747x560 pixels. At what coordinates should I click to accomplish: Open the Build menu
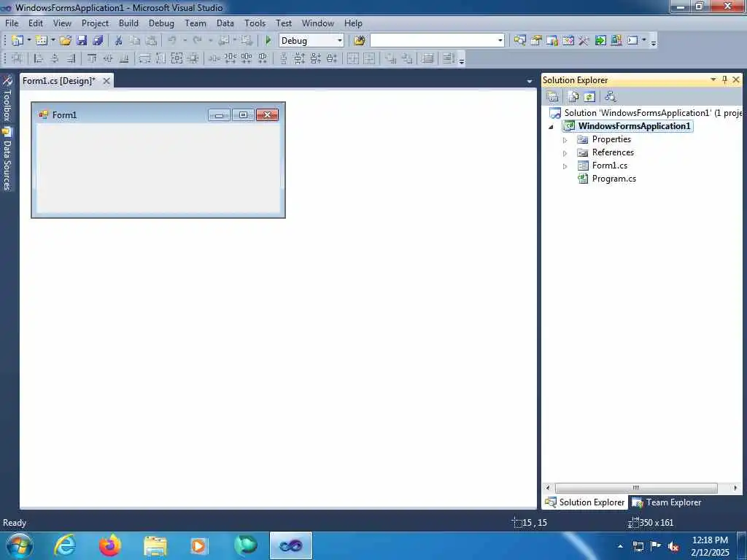pyautogui.click(x=128, y=23)
